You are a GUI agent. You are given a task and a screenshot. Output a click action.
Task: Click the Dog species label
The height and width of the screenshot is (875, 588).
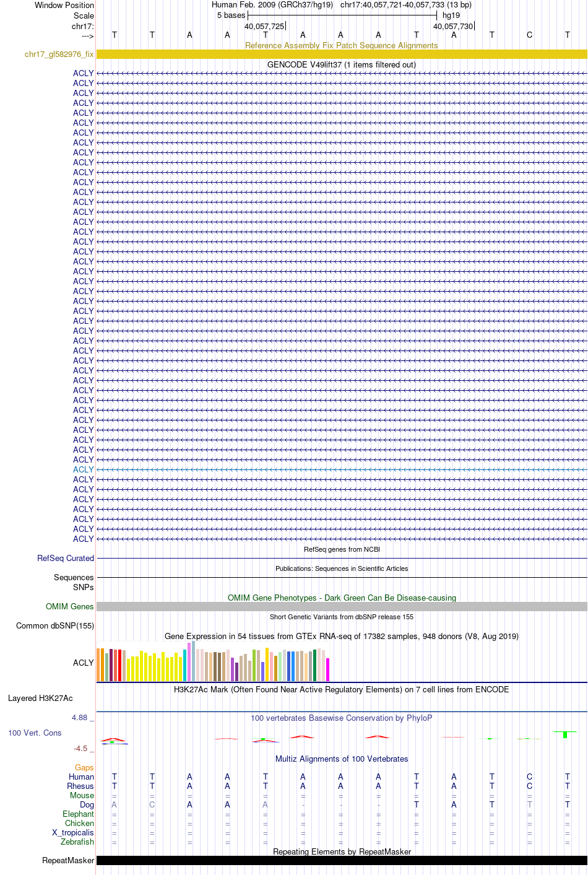(87, 804)
